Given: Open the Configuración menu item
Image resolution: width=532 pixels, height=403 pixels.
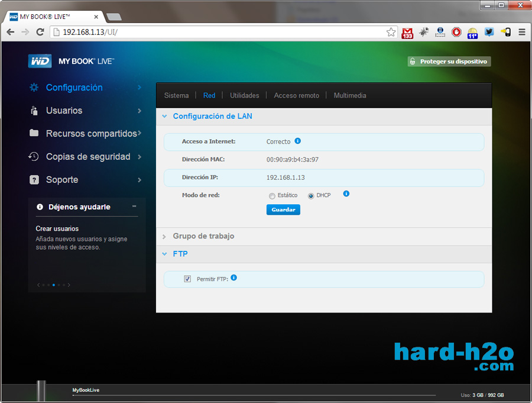Looking at the screenshot, I should [74, 88].
